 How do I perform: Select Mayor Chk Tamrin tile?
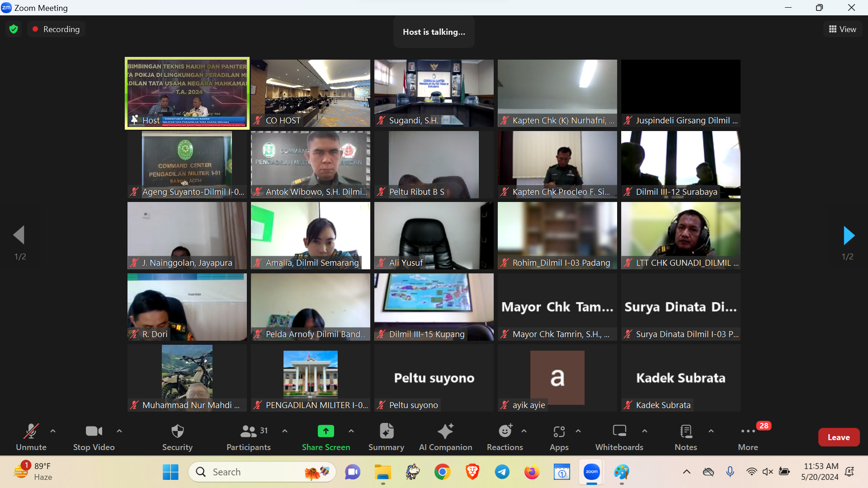click(x=557, y=307)
